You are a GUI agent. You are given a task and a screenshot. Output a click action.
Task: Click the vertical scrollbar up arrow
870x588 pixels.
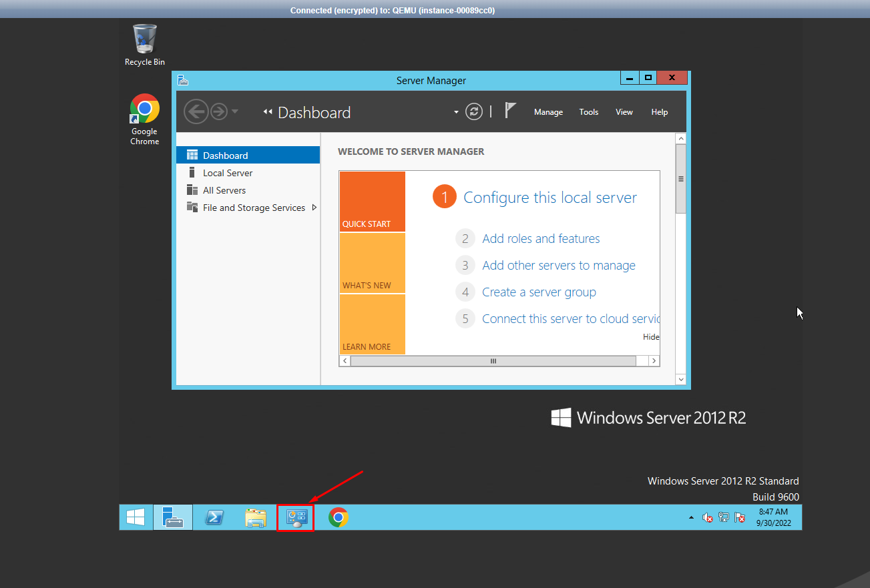[x=681, y=138]
